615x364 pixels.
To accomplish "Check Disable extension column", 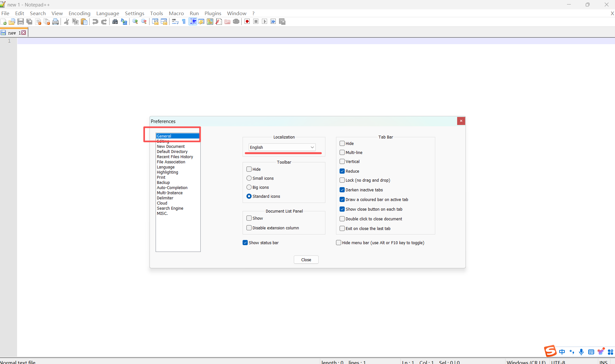I will (249, 228).
